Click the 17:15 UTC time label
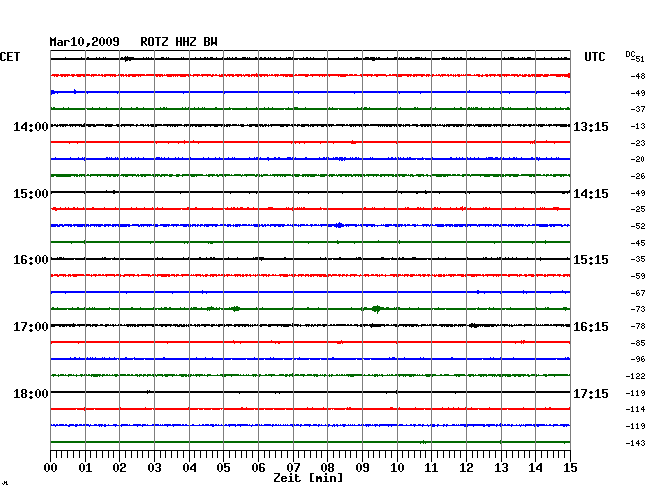 (x=591, y=393)
